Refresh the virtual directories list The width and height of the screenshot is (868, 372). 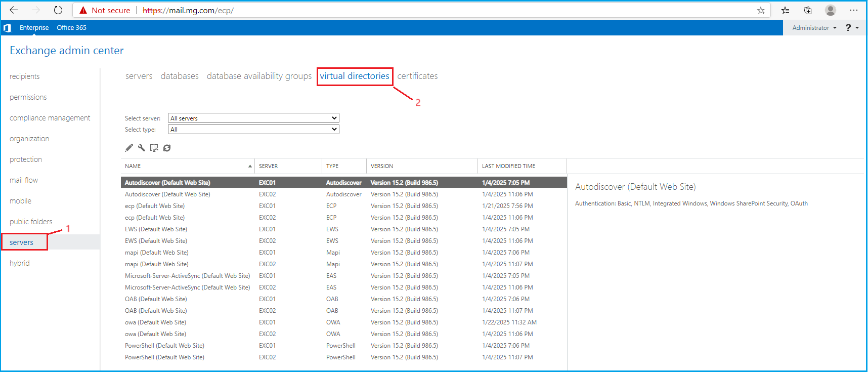(167, 148)
